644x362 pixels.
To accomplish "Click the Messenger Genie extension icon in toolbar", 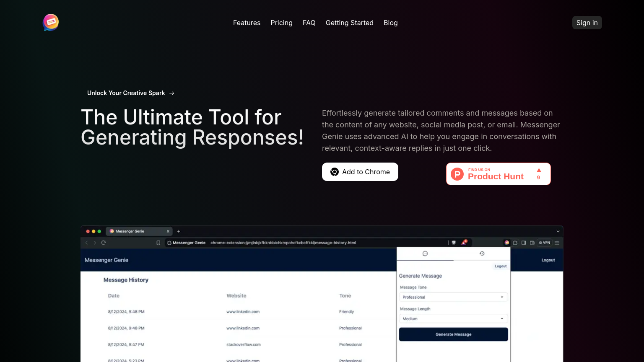I will [506, 243].
